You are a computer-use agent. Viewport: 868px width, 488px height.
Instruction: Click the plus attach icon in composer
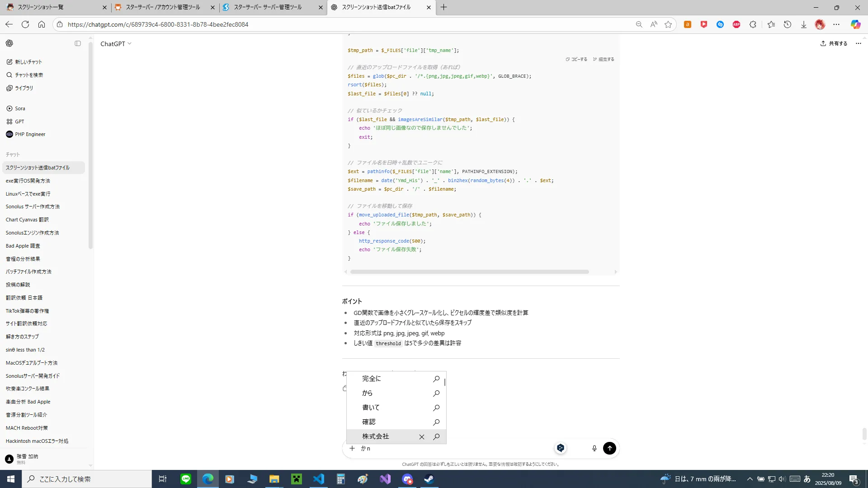[352, 448]
